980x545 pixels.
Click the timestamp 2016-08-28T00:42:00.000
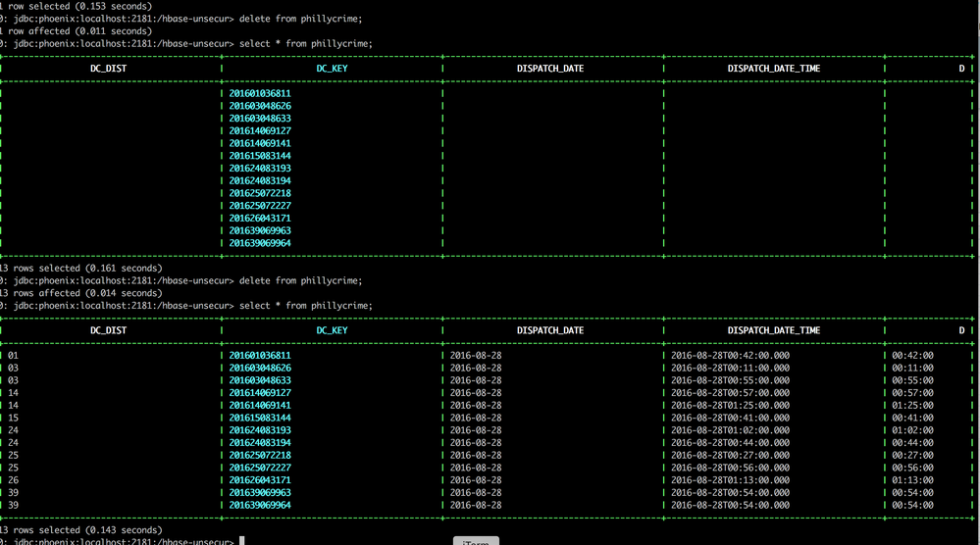click(x=730, y=356)
